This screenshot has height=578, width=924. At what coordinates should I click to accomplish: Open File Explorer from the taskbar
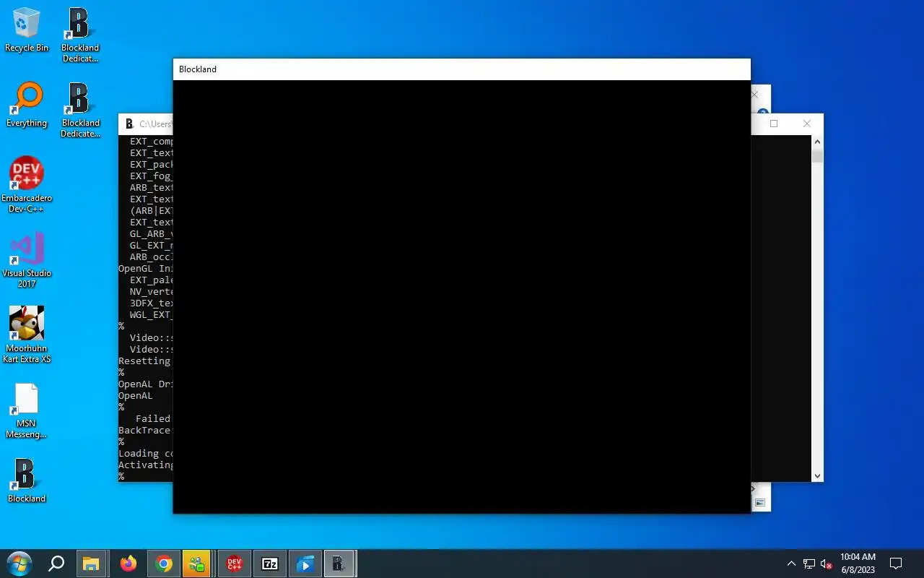(x=90, y=564)
